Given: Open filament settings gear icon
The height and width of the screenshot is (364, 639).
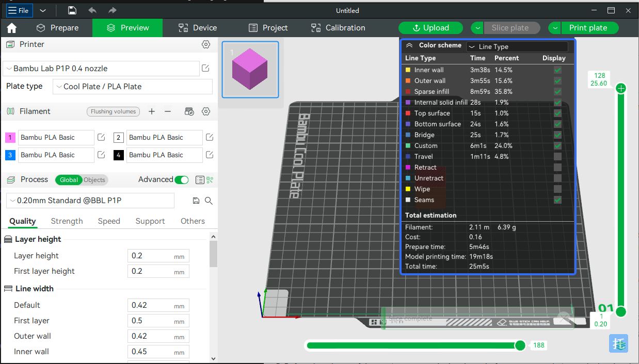Looking at the screenshot, I should (206, 111).
